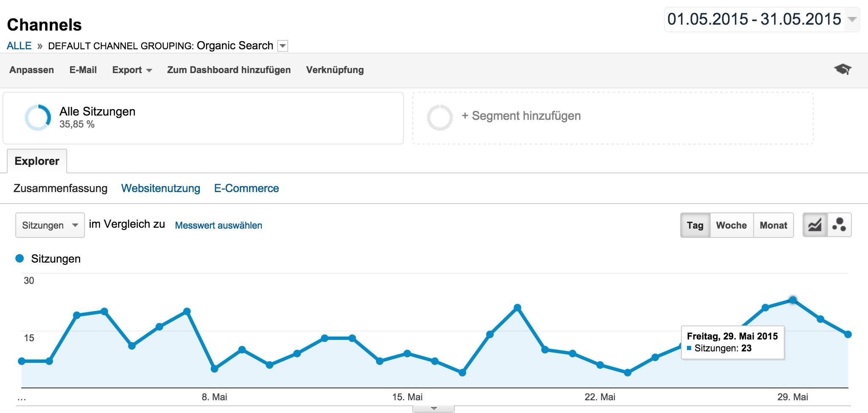The image size is (868, 413).
Task: Click the Alle Sitzungen donut icon
Action: 38,117
